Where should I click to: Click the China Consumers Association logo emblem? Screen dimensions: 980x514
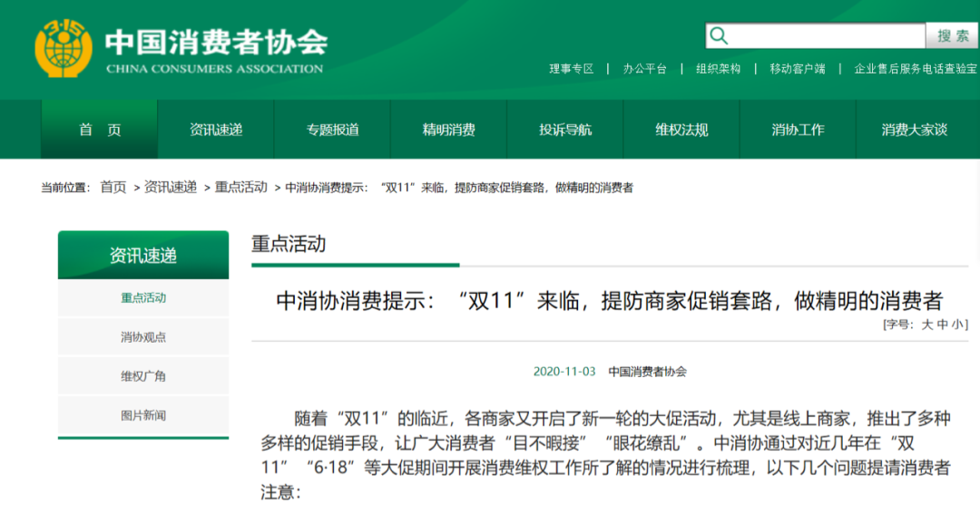[x=64, y=48]
